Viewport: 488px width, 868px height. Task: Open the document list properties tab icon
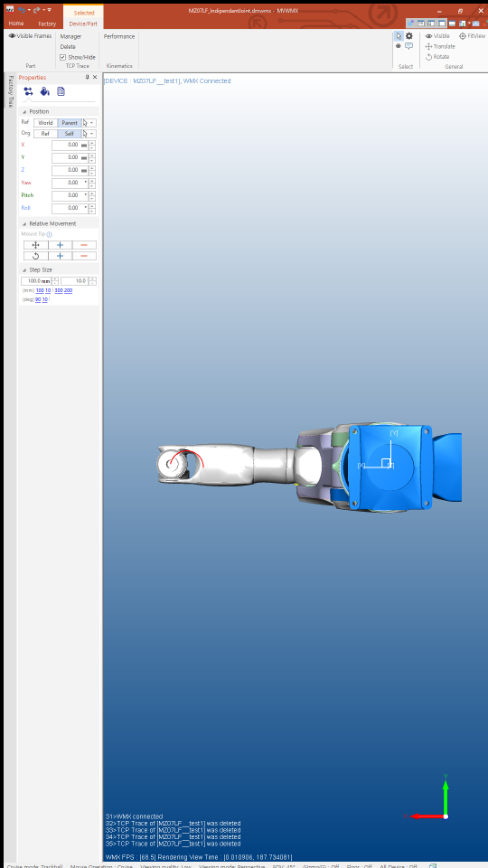coord(61,91)
